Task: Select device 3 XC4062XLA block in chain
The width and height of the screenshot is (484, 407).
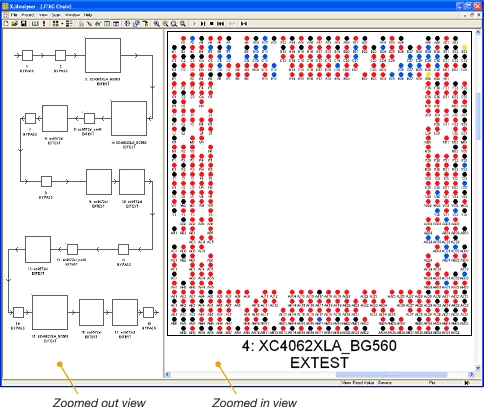Action: (x=103, y=55)
